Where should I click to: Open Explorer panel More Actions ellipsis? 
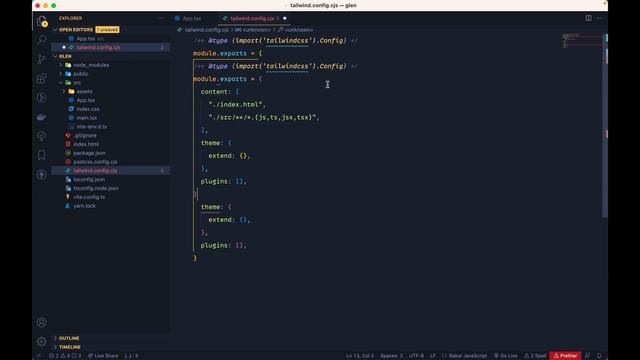161,18
